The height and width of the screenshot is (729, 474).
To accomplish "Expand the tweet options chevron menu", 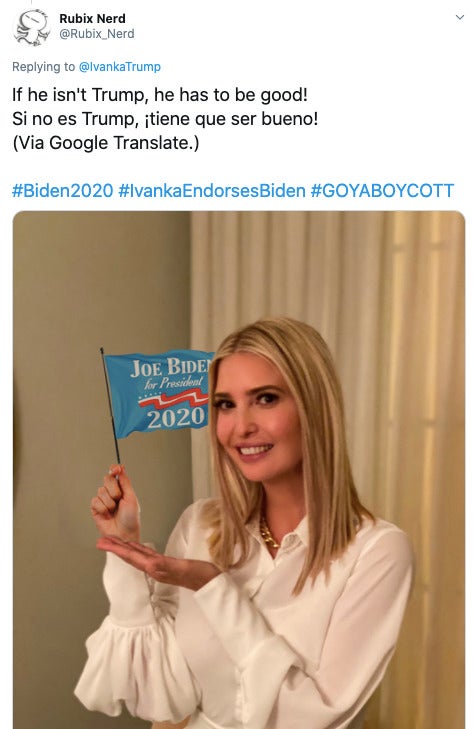I will point(460,18).
